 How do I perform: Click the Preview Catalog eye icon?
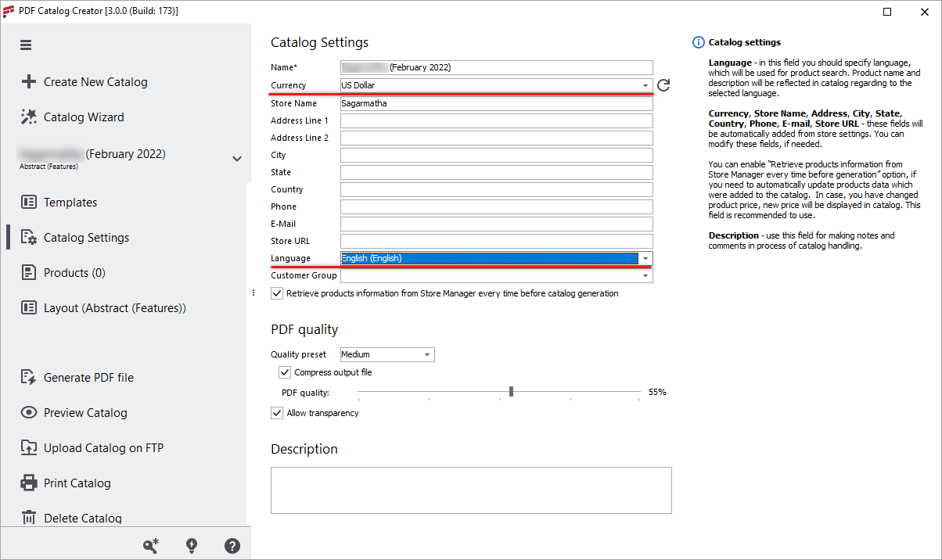29,412
